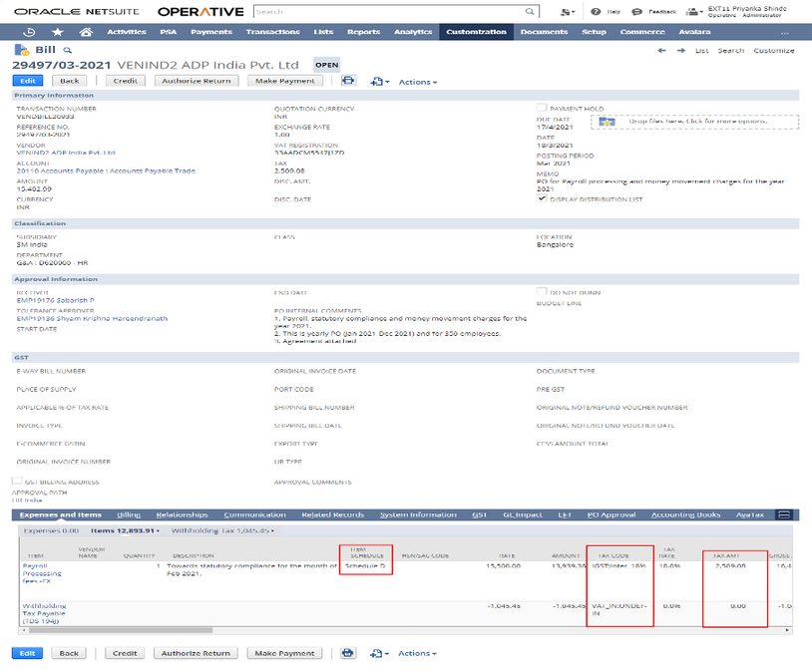The width and height of the screenshot is (812, 670).
Task: Go to the previous record arrow
Action: pyautogui.click(x=661, y=50)
